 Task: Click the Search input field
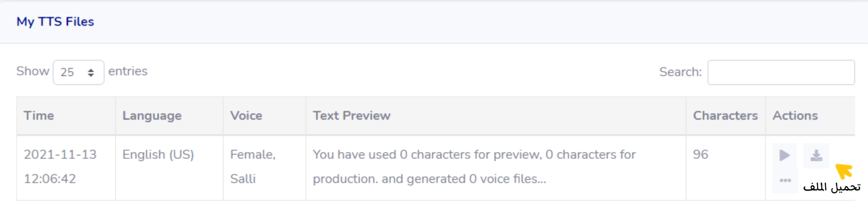pyautogui.click(x=781, y=72)
